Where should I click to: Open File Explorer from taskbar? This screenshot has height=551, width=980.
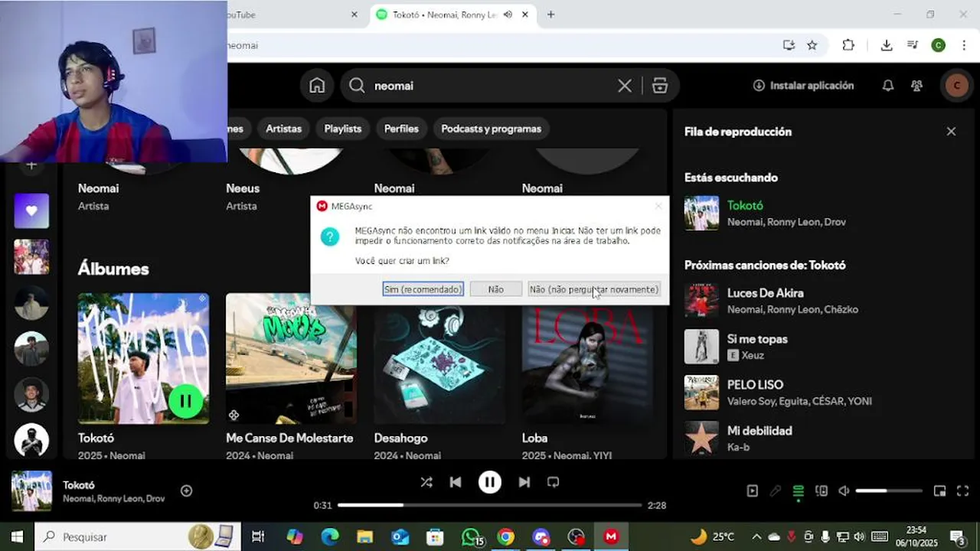coord(364,536)
